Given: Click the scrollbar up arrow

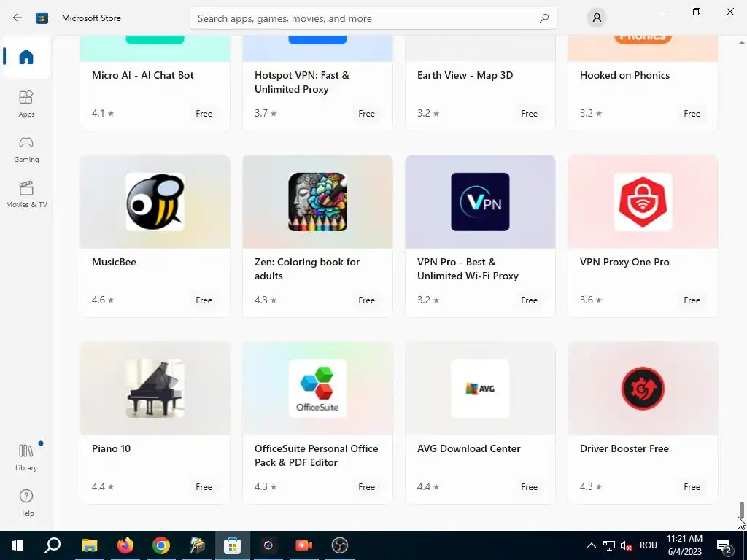Looking at the screenshot, I should tap(741, 42).
